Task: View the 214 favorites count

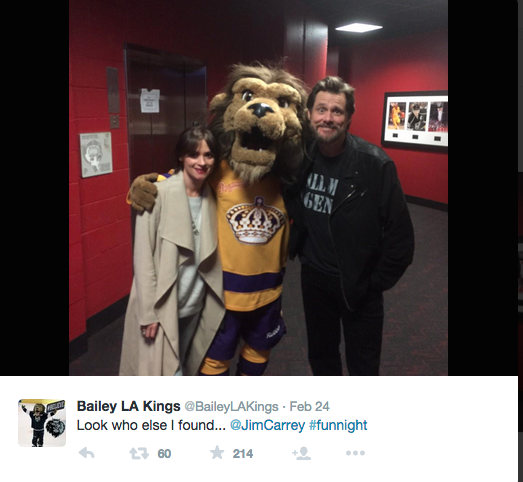Action: [243, 454]
